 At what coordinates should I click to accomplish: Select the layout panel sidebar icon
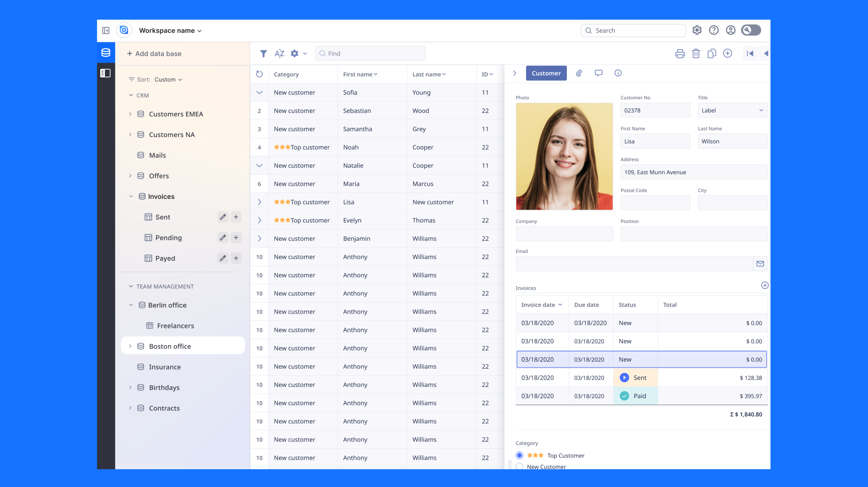(106, 73)
